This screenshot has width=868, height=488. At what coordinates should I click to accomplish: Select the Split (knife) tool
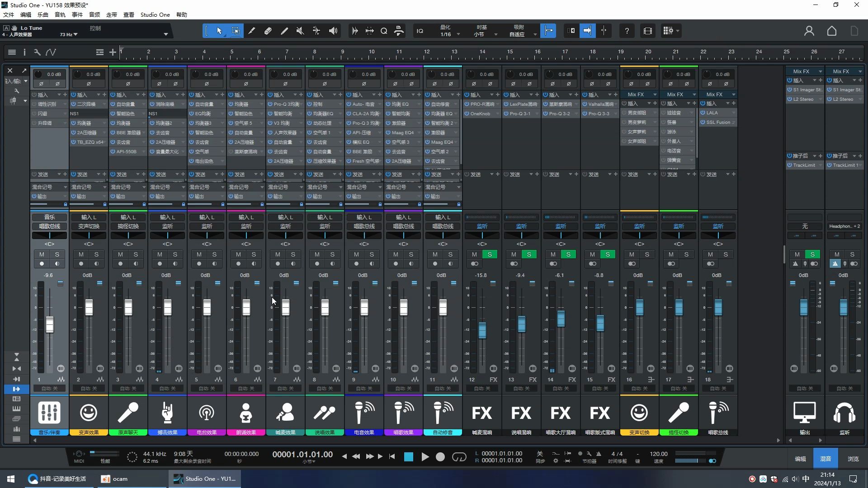tap(252, 31)
